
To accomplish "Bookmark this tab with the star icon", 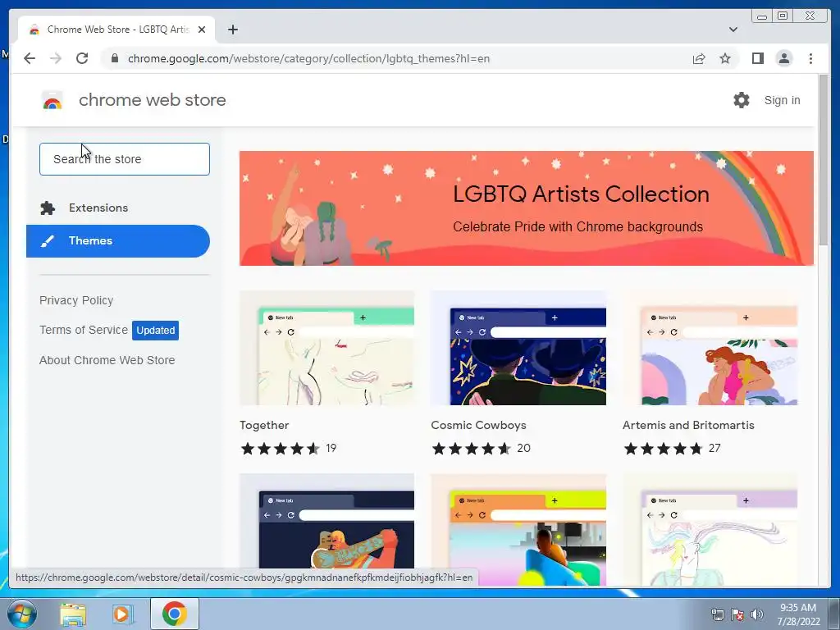I will [x=725, y=58].
